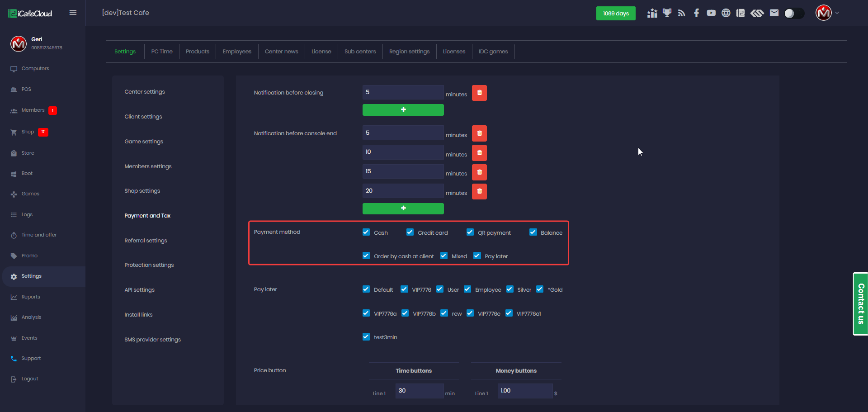This screenshot has height=412, width=868.
Task: Click the ranking stars leaderboard icon
Action: pyautogui.click(x=652, y=13)
